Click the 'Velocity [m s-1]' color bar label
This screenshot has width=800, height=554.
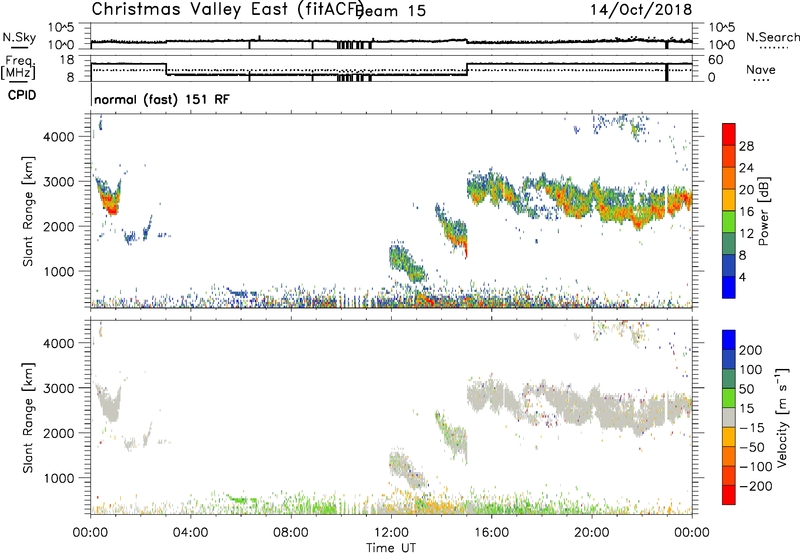[x=782, y=417]
